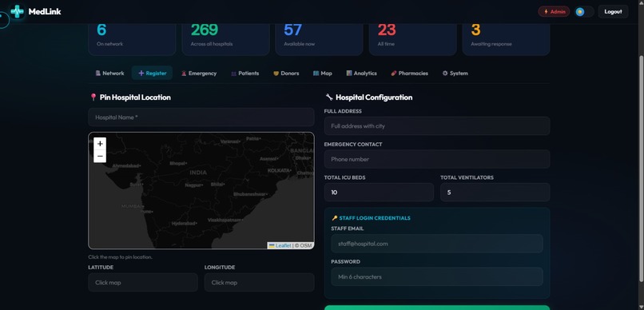Click the MedLink heartbeat logo icon
This screenshot has width=644, height=310.
pyautogui.click(x=18, y=11)
